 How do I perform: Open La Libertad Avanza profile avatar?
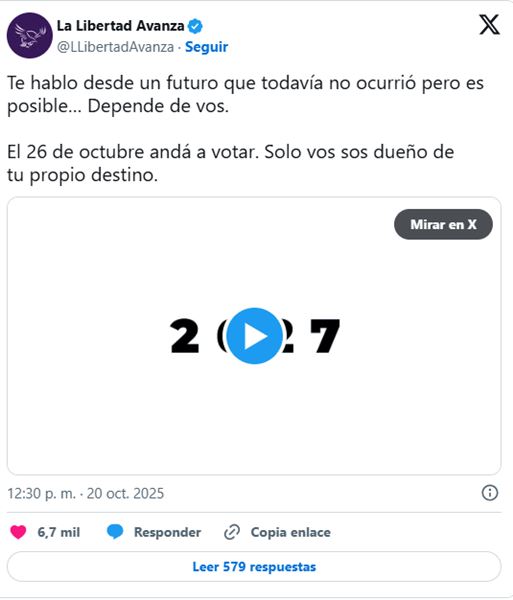pyautogui.click(x=29, y=35)
